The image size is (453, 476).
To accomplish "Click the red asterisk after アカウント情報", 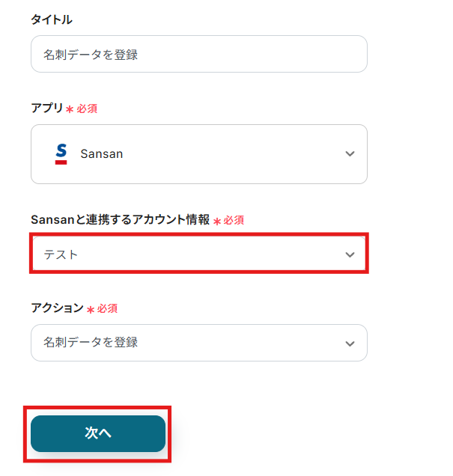I will pos(217,222).
